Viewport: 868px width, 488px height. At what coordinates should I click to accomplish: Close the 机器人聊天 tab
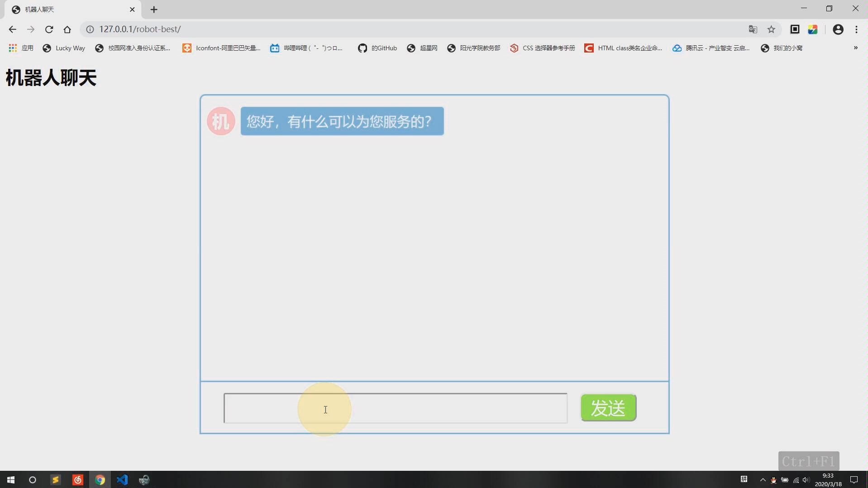click(132, 10)
